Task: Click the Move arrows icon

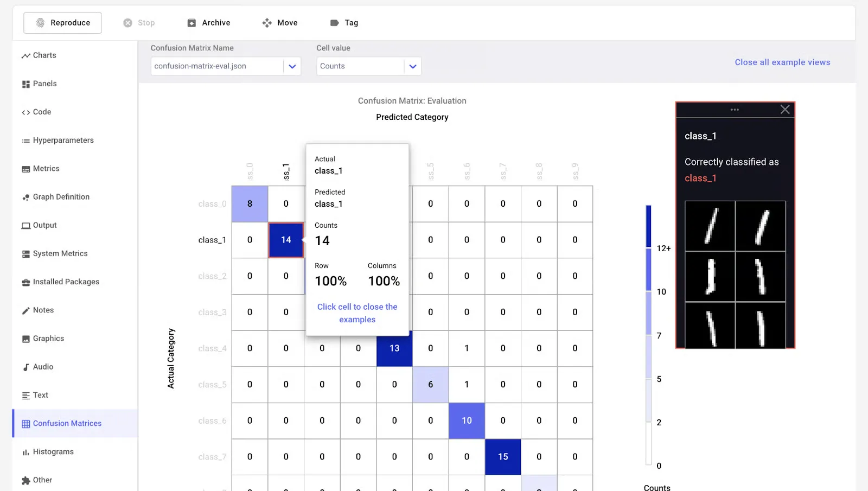Action: [267, 23]
